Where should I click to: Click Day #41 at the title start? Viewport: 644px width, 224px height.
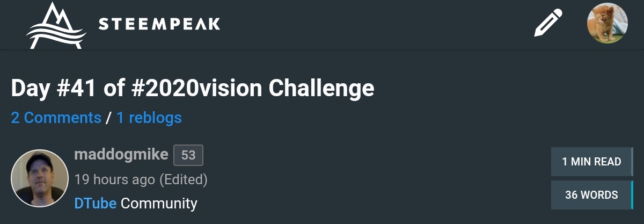(x=52, y=88)
